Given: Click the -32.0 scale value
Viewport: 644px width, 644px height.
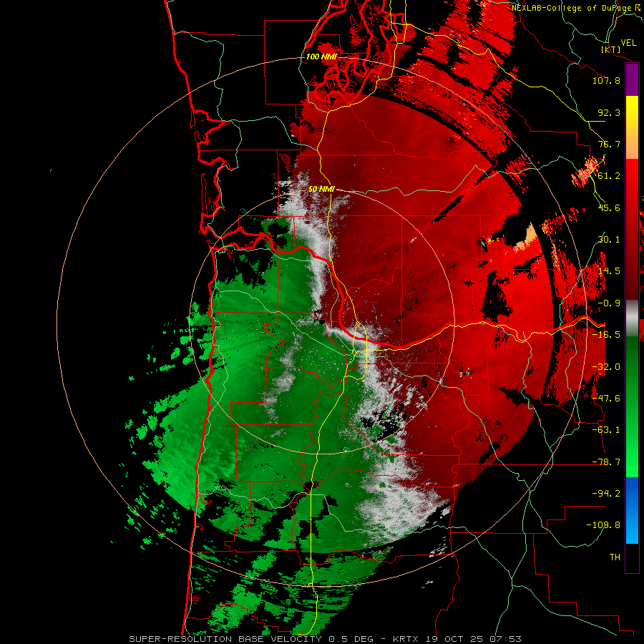Looking at the screenshot, I should tap(606, 367).
